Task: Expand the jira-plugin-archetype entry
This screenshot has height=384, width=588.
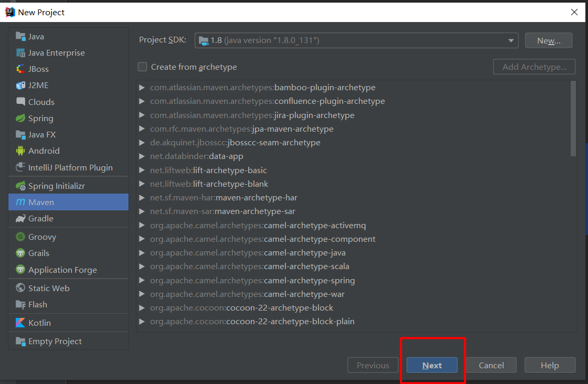Action: click(142, 115)
